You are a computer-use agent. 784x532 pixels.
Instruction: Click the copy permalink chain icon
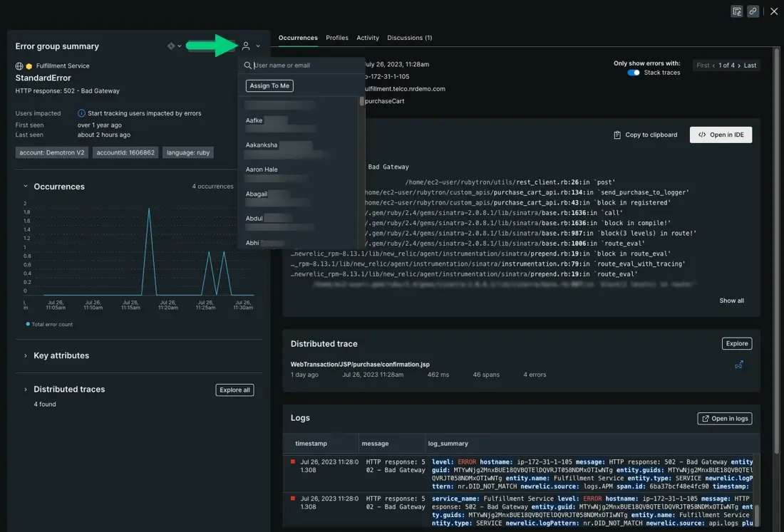pyautogui.click(x=753, y=11)
